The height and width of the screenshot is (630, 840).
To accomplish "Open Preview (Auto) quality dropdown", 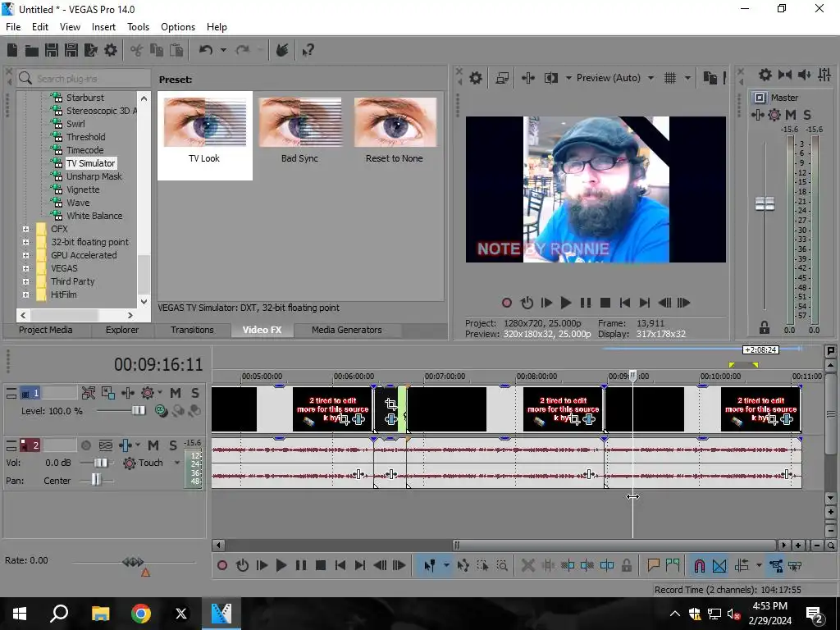I will (651, 78).
